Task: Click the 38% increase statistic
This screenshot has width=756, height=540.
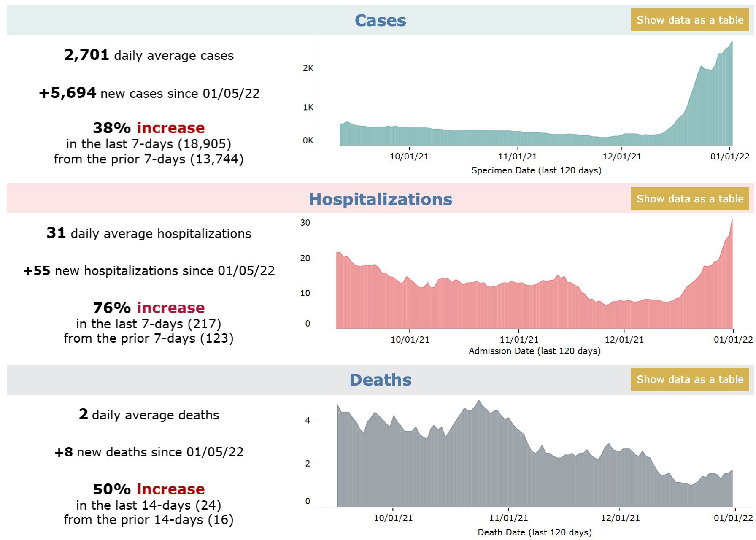Action: pos(149,128)
